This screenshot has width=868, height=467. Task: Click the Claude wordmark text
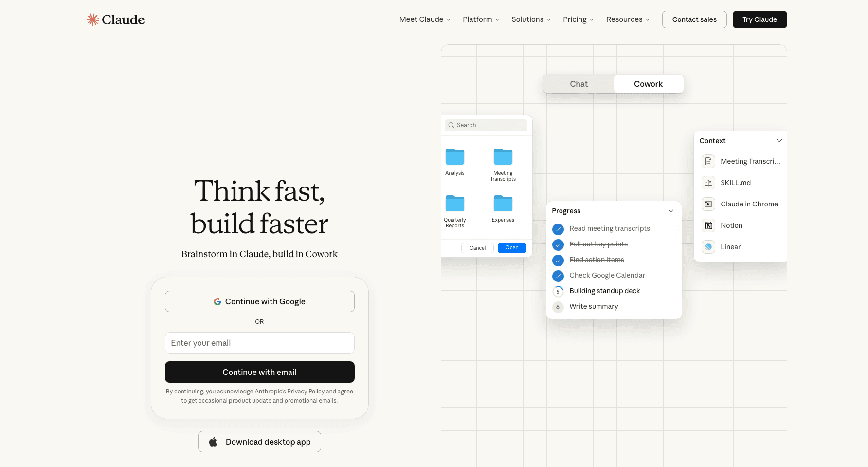click(123, 19)
